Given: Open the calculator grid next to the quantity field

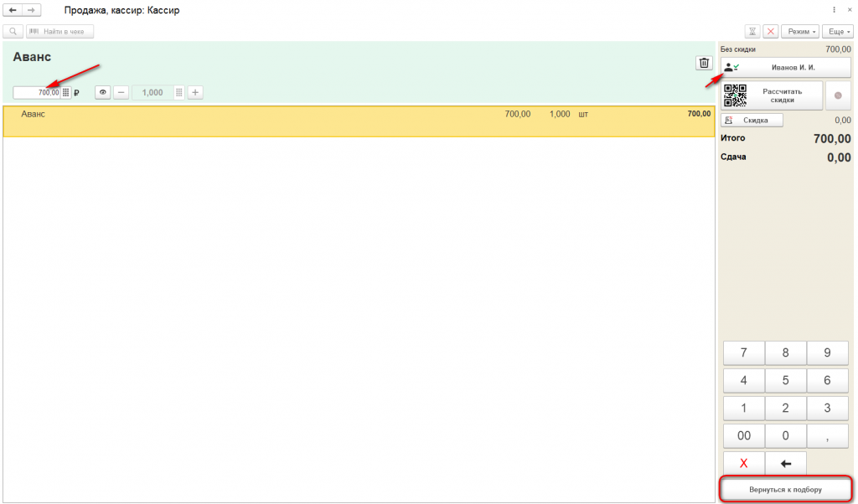Looking at the screenshot, I should point(179,93).
